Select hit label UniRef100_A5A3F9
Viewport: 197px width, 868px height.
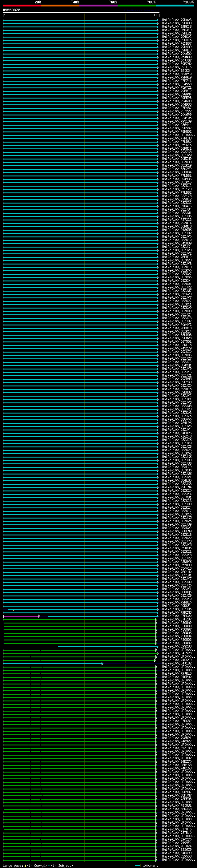click(x=177, y=30)
